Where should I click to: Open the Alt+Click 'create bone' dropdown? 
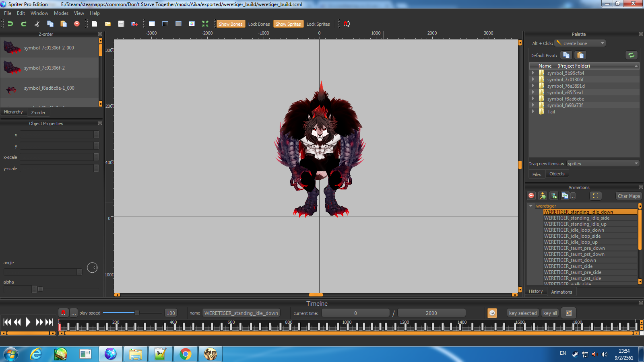[580, 43]
